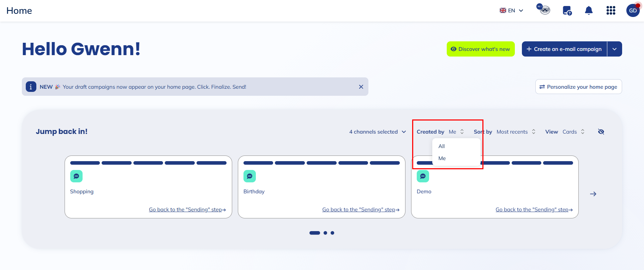Screen dimensions: 644x270
Task: Select Me in Created by menu
Action: (x=442, y=158)
